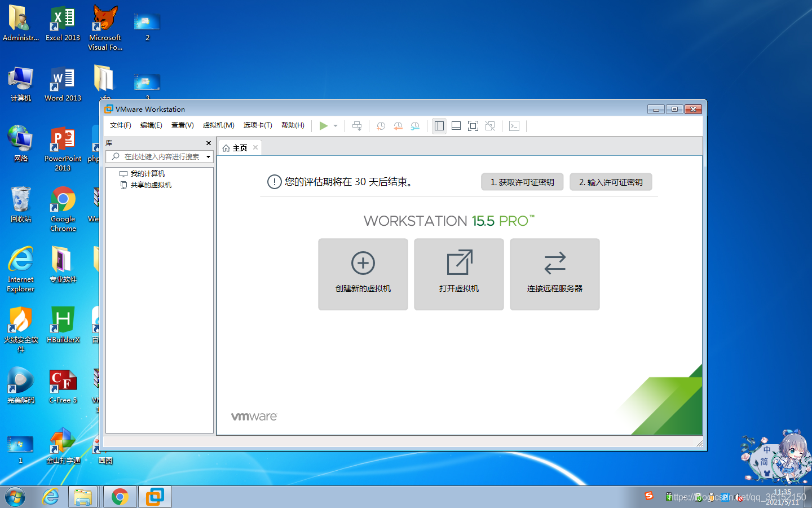
Task: Click the 2. 输入许可证密钥 button
Action: pos(611,182)
